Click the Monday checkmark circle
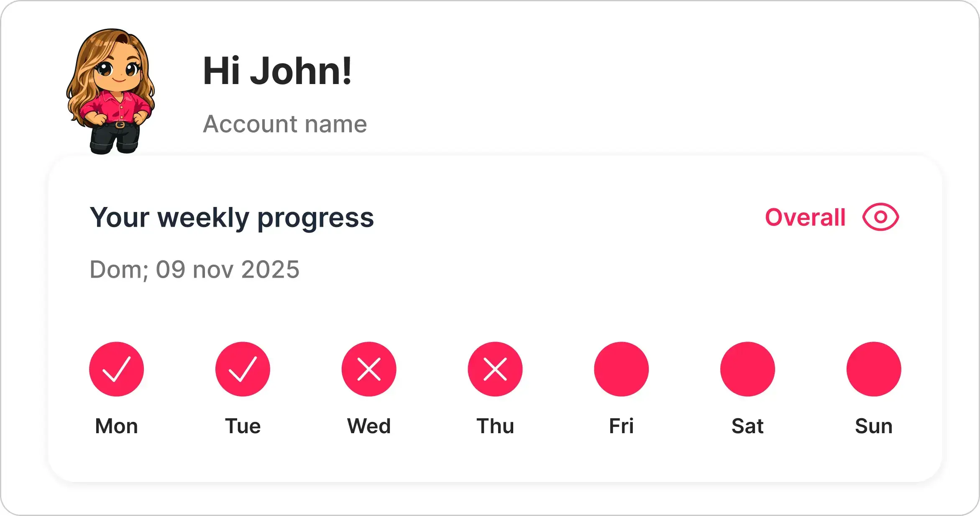The height and width of the screenshot is (516, 980). (x=116, y=369)
